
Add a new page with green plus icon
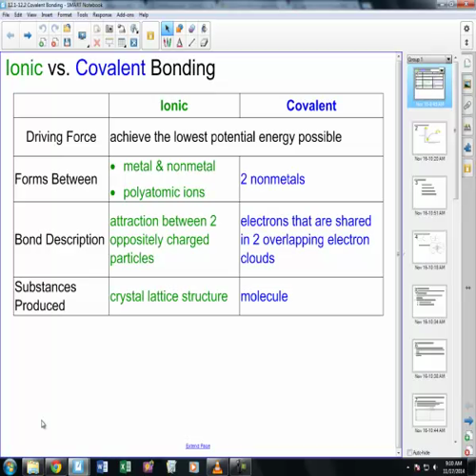pos(42,42)
